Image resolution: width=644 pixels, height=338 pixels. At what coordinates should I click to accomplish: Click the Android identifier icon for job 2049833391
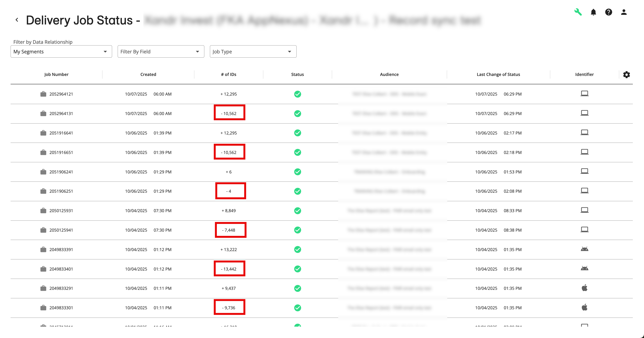pyautogui.click(x=585, y=249)
